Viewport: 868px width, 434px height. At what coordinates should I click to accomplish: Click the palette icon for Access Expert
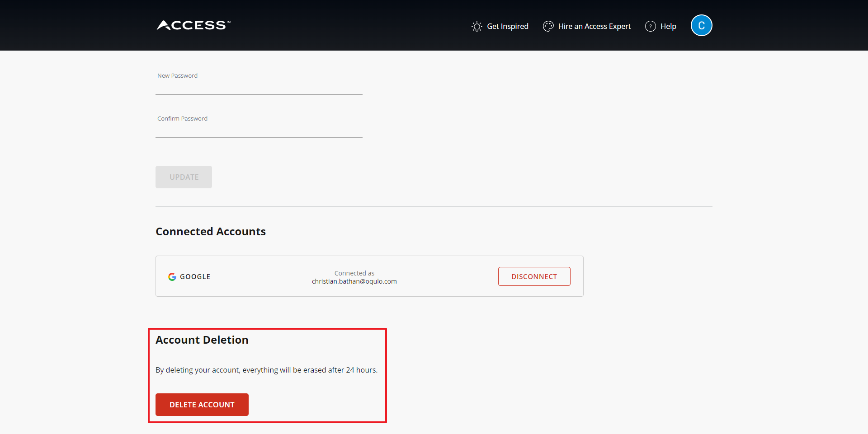548,26
